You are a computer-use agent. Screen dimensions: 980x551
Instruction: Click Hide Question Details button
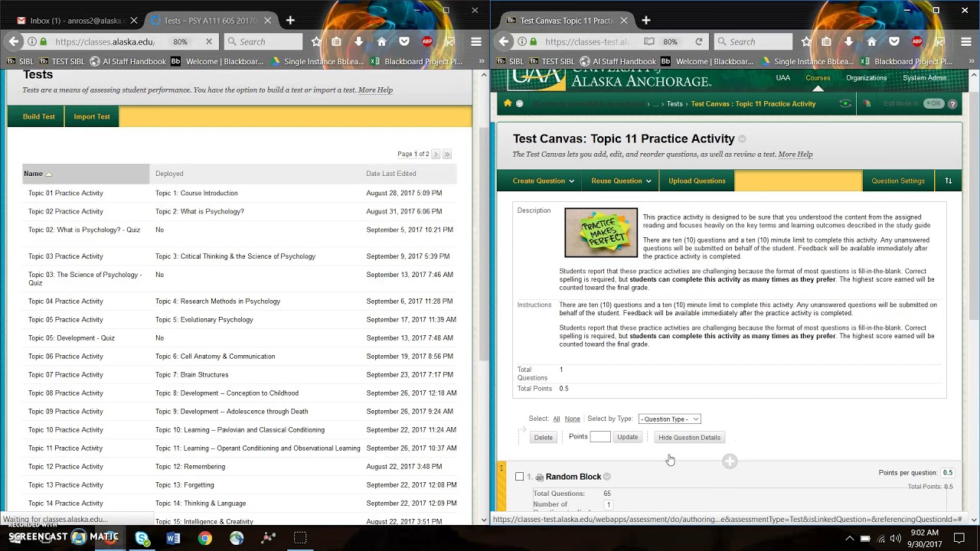pos(689,437)
